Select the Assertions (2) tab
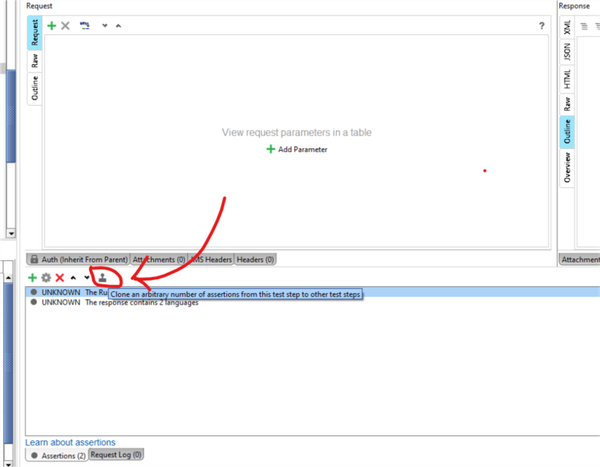The image size is (600, 467). click(x=58, y=456)
